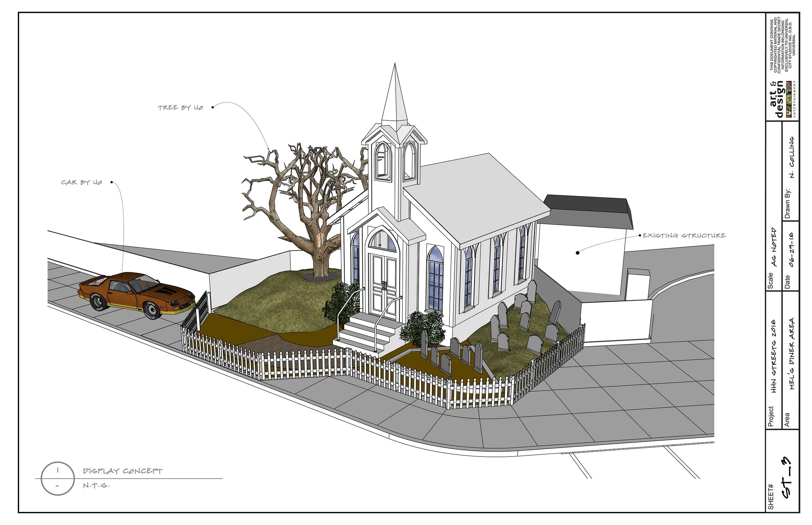Click the art & design logo

tap(783, 100)
